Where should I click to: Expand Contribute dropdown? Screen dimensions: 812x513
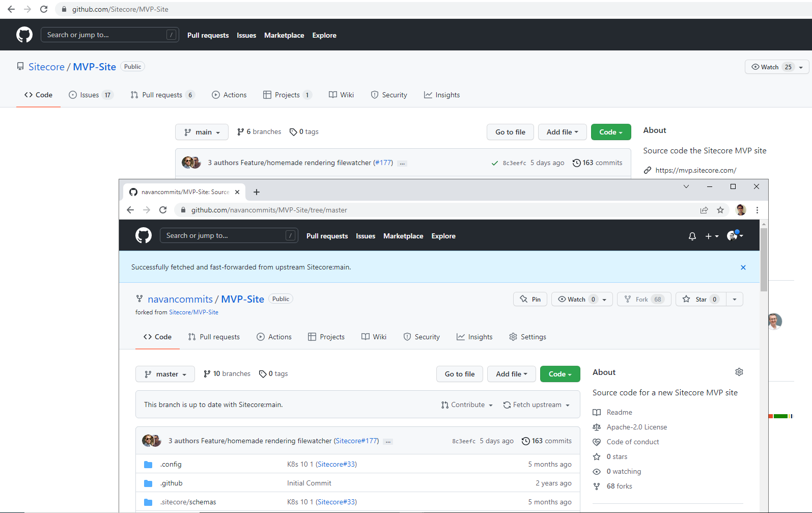[467, 404]
